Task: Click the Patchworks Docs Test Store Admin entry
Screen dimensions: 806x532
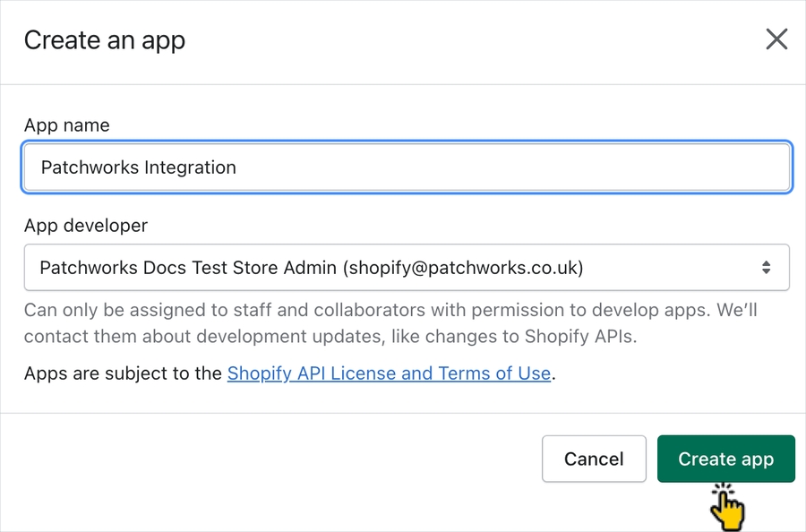Action: click(188, 267)
